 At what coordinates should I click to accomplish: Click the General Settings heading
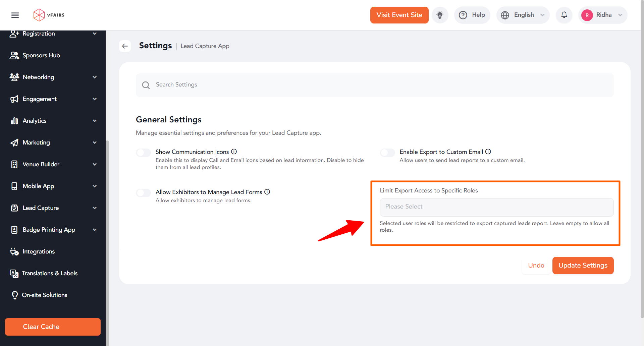[169, 120]
